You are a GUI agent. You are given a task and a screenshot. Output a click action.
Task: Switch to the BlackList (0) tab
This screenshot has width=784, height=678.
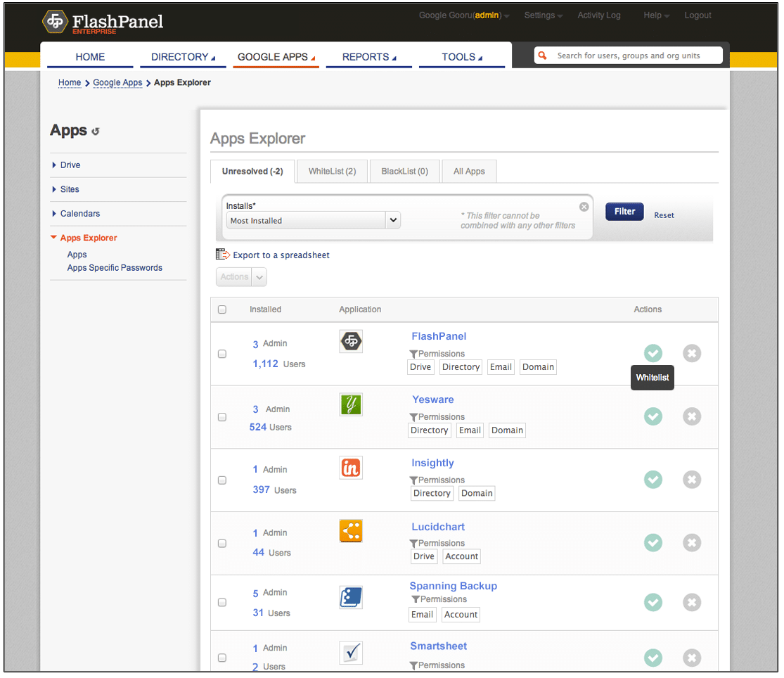point(404,172)
